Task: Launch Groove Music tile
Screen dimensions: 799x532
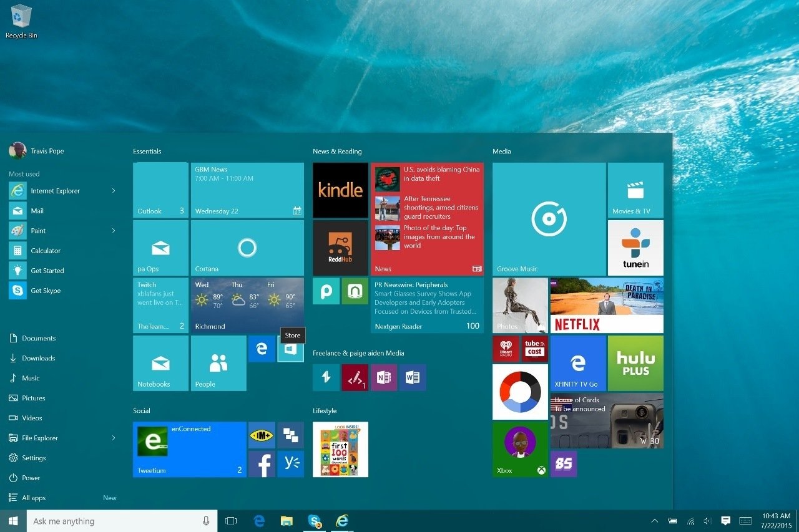Action: 549,219
